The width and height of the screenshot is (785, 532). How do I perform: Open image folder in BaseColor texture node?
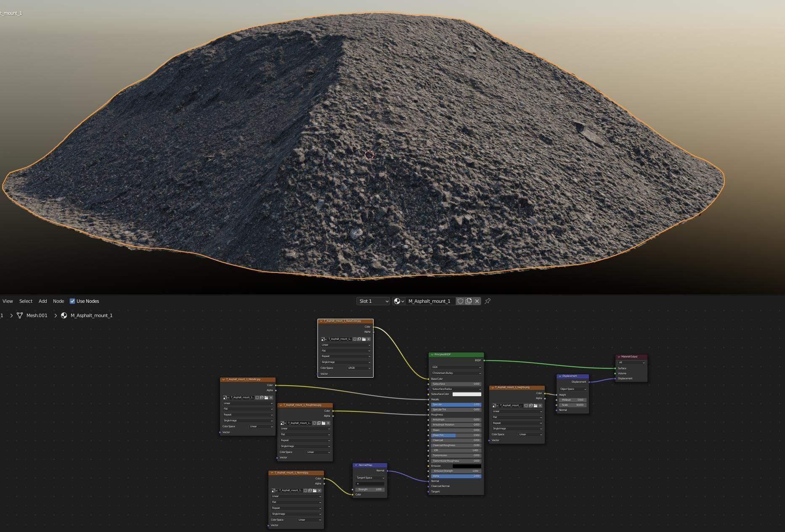(x=364, y=339)
